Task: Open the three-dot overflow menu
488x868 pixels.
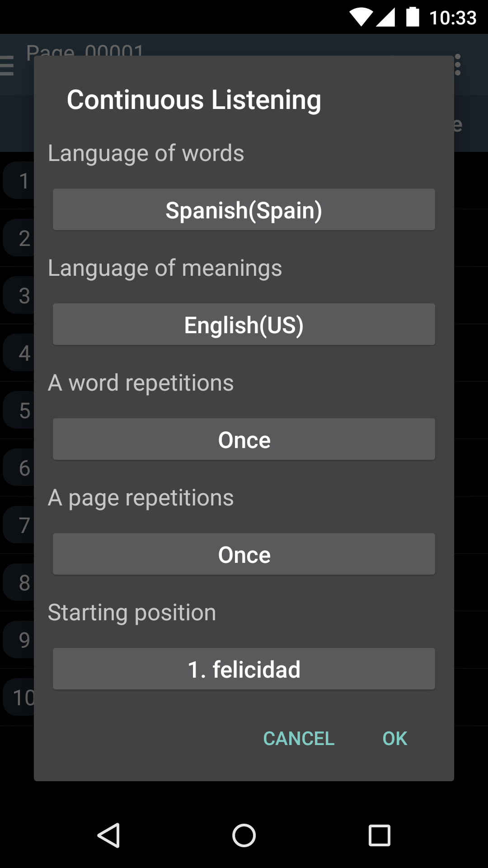Action: (x=458, y=65)
